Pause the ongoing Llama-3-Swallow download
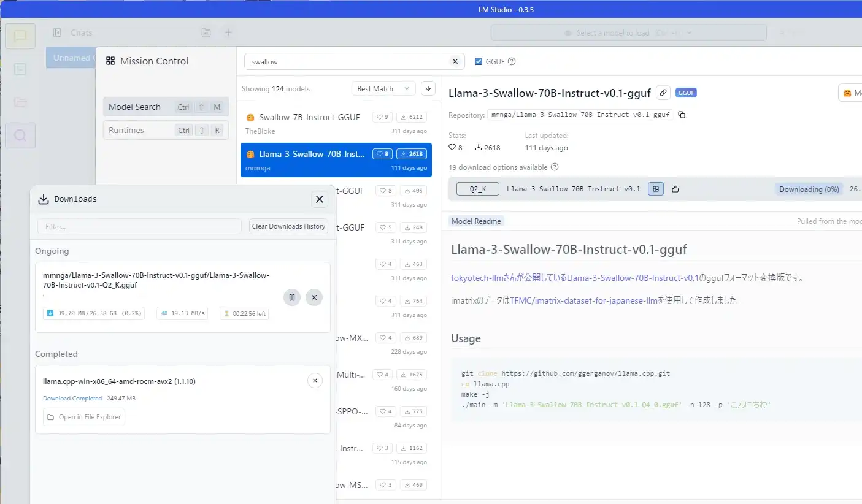 coord(292,297)
